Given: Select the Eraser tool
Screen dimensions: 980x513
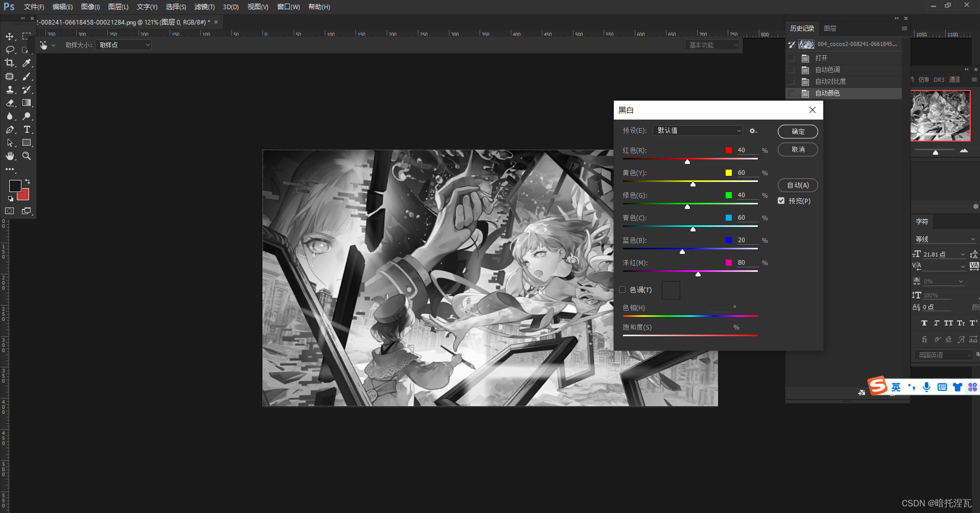Looking at the screenshot, I should (10, 103).
